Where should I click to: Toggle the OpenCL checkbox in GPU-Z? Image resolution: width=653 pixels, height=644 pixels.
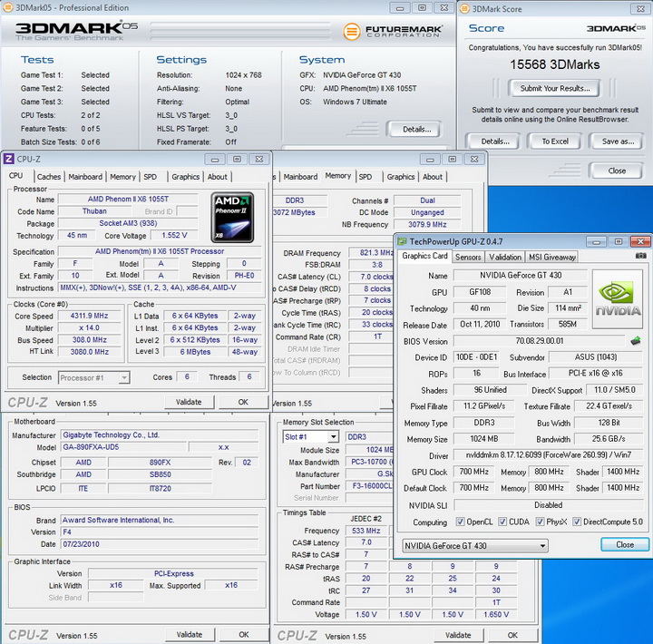(x=460, y=522)
